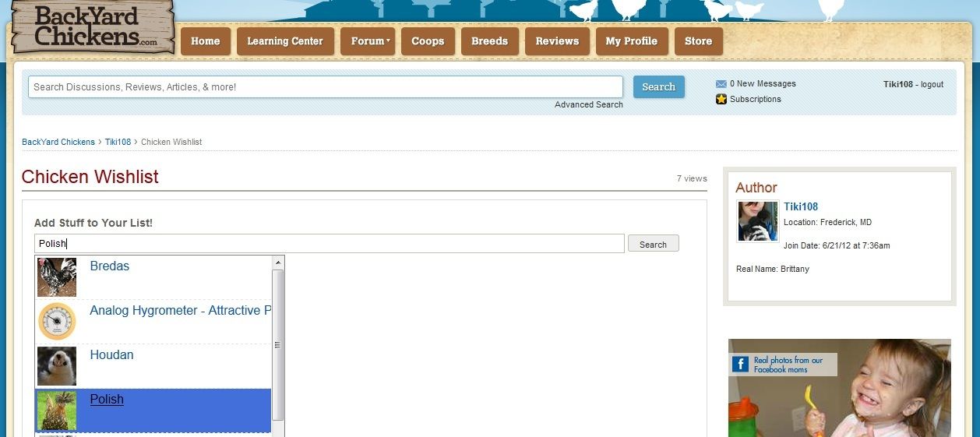980x437 pixels.
Task: Open the Advanced Search link
Action: pos(588,105)
